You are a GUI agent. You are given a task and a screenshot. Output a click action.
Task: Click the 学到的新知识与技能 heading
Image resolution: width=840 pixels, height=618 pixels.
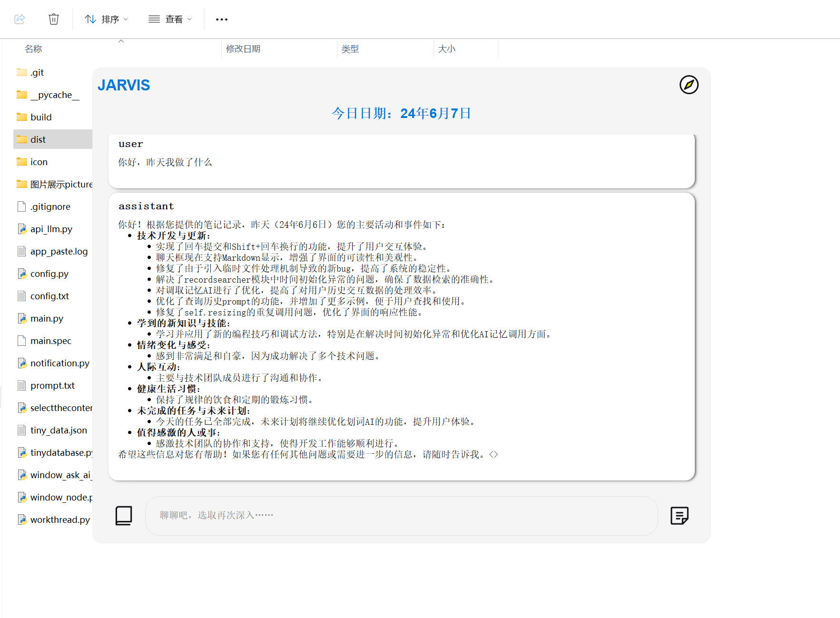pos(183,323)
